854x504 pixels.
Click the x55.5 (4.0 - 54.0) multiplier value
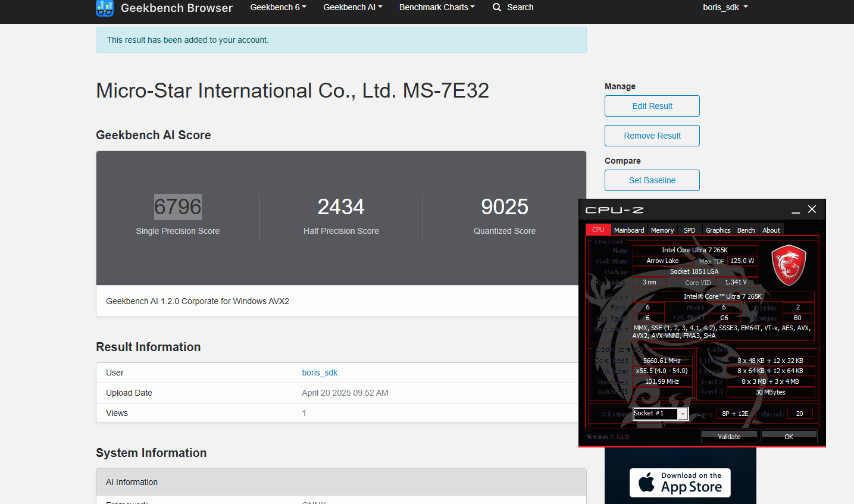coord(662,371)
